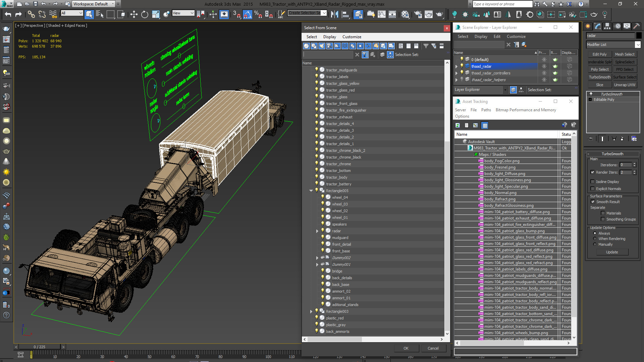Open the Curve Editor icon
Viewport: 644px width, 362px height.
tap(382, 14)
